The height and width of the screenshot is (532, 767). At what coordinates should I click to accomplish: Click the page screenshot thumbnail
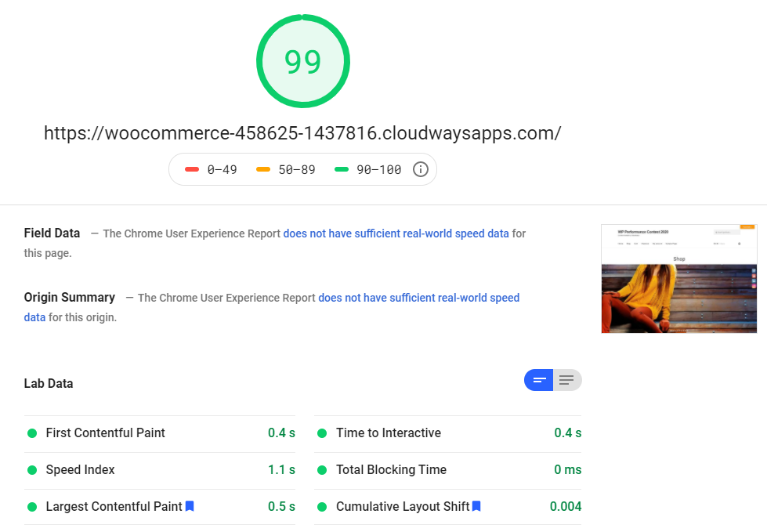(679, 279)
